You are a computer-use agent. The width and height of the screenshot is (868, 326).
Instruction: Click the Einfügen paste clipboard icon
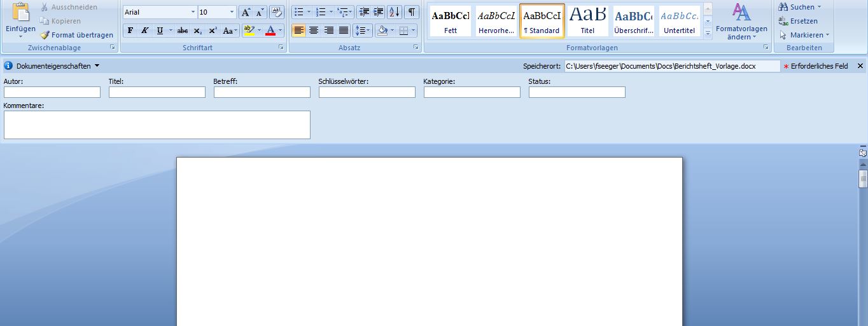[20, 13]
